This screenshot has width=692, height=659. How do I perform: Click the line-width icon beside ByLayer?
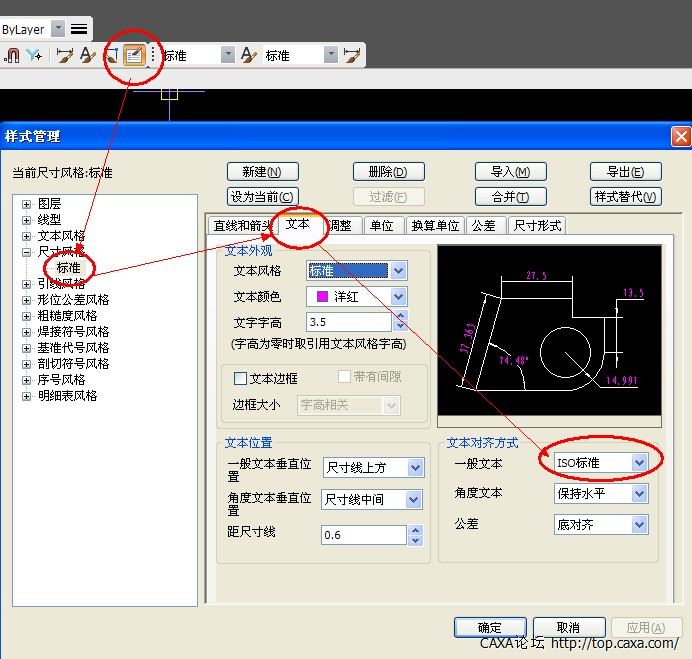pyautogui.click(x=79, y=29)
